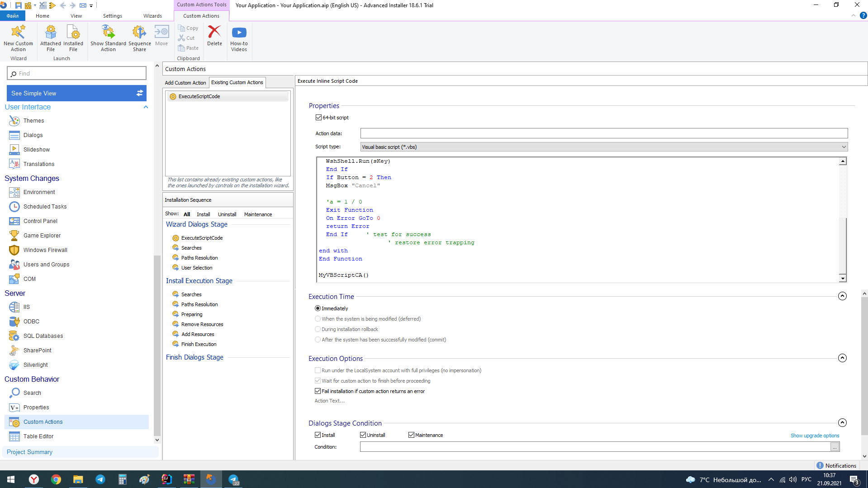Open the Settings ribbon tab
The width and height of the screenshot is (868, 488).
[112, 16]
